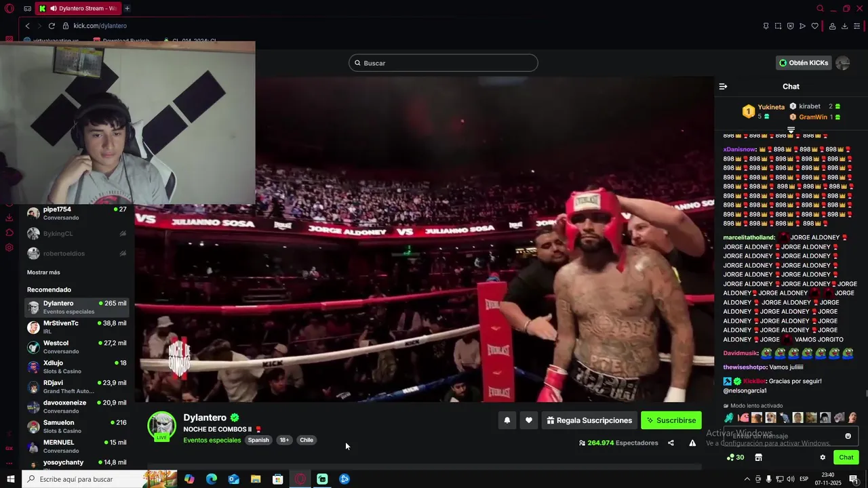This screenshot has height=488, width=868.
Task: Open the channel points balance 30
Action: coord(735,457)
